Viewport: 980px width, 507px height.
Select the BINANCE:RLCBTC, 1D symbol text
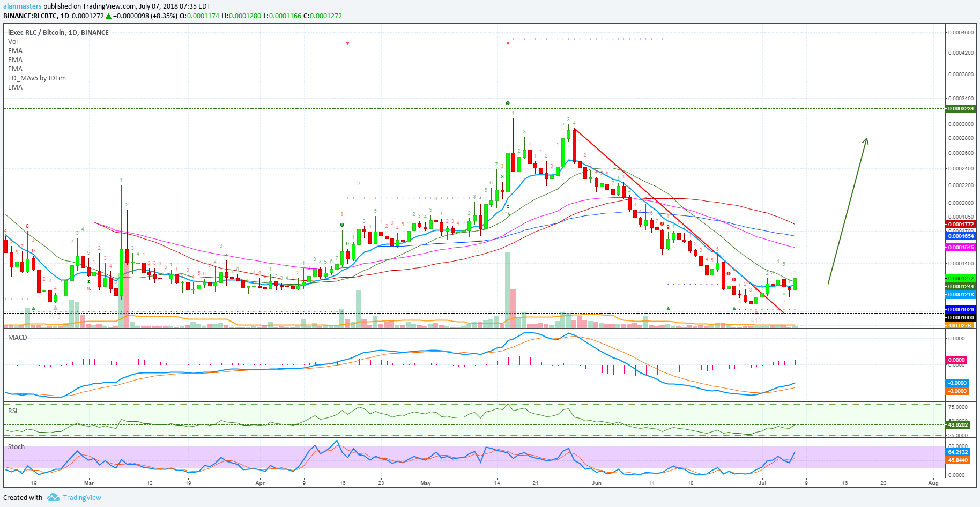click(x=36, y=16)
